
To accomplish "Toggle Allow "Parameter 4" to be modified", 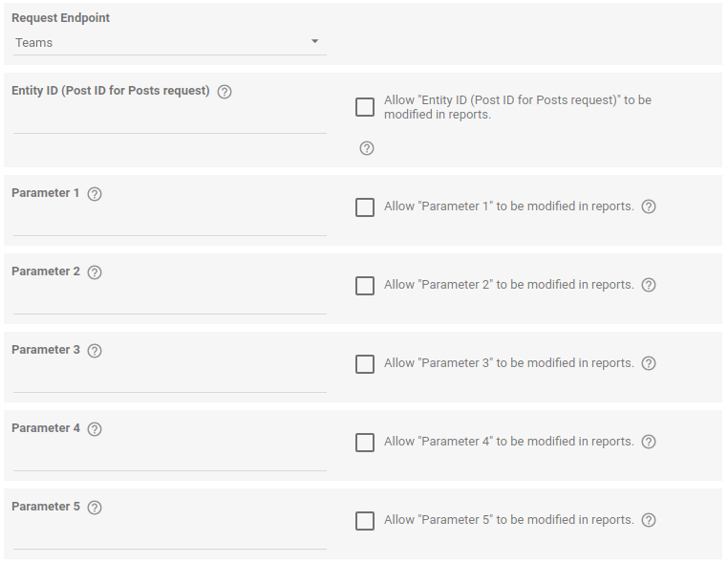I will click(x=365, y=443).
